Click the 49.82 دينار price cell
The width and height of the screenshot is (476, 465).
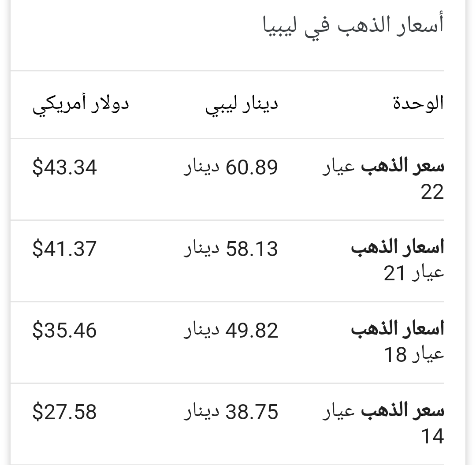tap(231, 330)
